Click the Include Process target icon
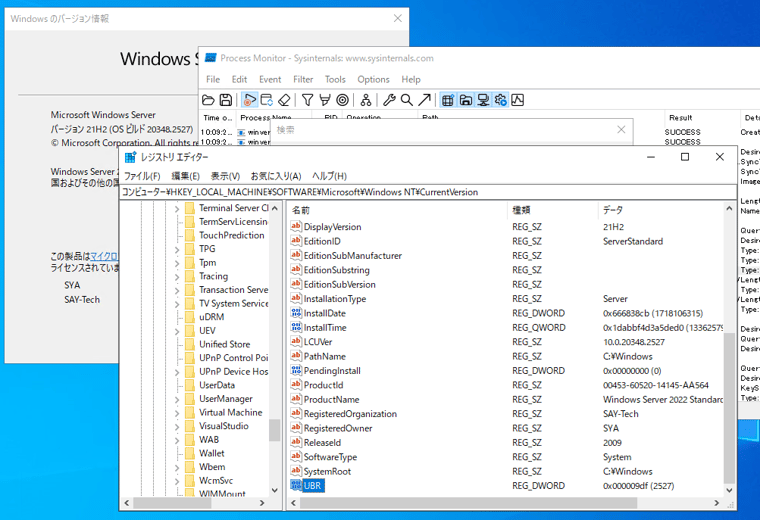 342,100
